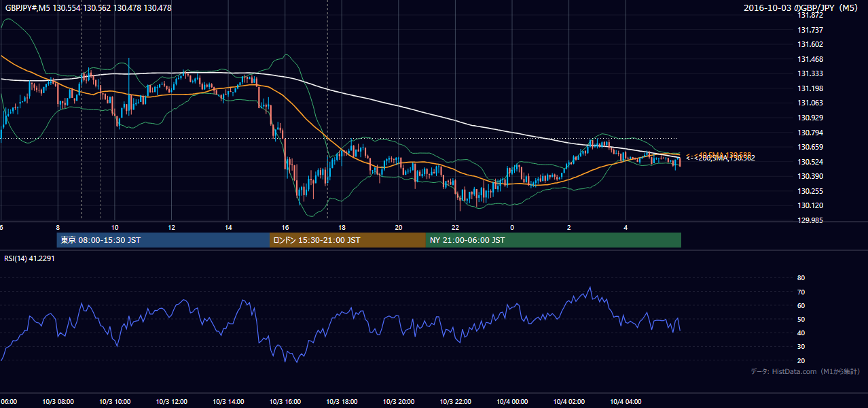Click hour tick 12 under the price chart

point(171,227)
